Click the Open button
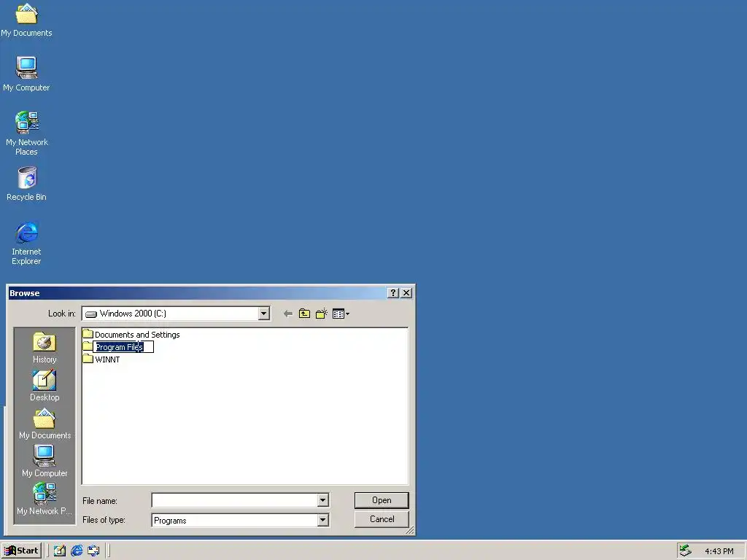This screenshot has width=747, height=560. [382, 500]
